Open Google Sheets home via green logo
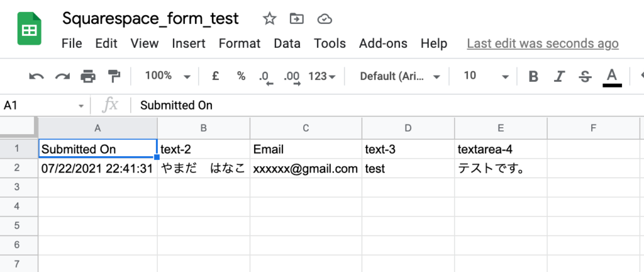The width and height of the screenshot is (644, 272). tap(29, 28)
